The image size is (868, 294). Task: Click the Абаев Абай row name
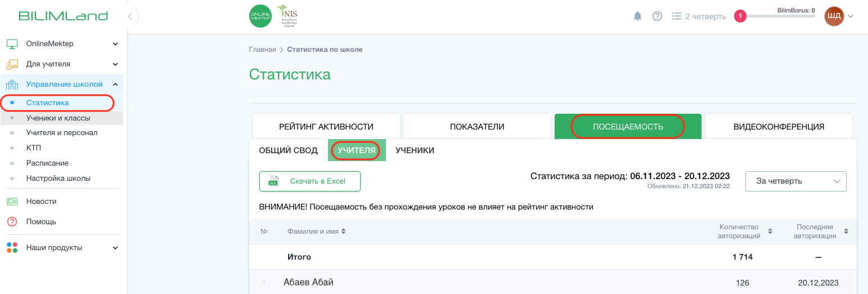308,282
